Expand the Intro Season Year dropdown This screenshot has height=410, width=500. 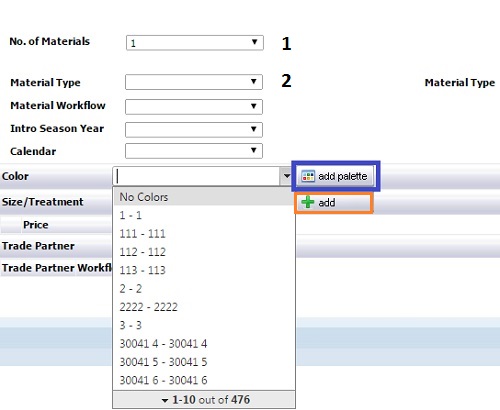click(194, 130)
